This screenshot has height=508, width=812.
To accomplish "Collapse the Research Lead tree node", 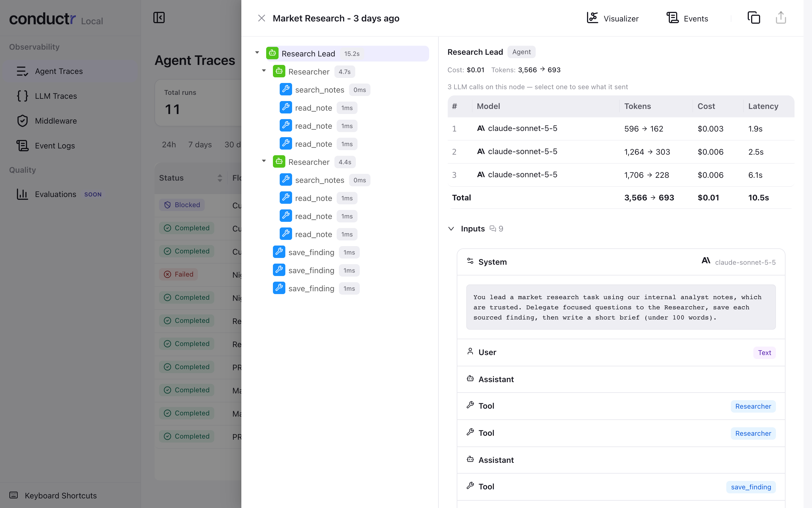I will pyautogui.click(x=257, y=53).
